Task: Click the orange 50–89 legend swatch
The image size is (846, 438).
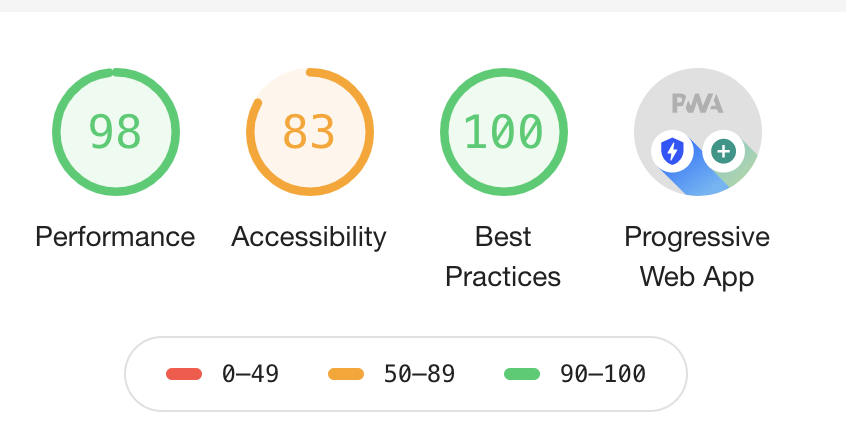Action: pos(346,374)
